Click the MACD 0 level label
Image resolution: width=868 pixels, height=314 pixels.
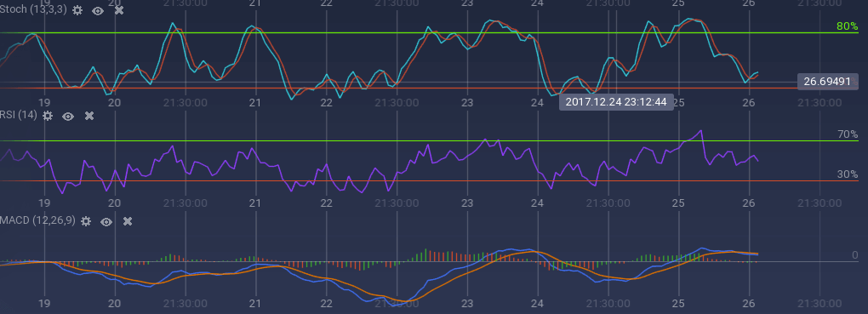click(x=854, y=255)
